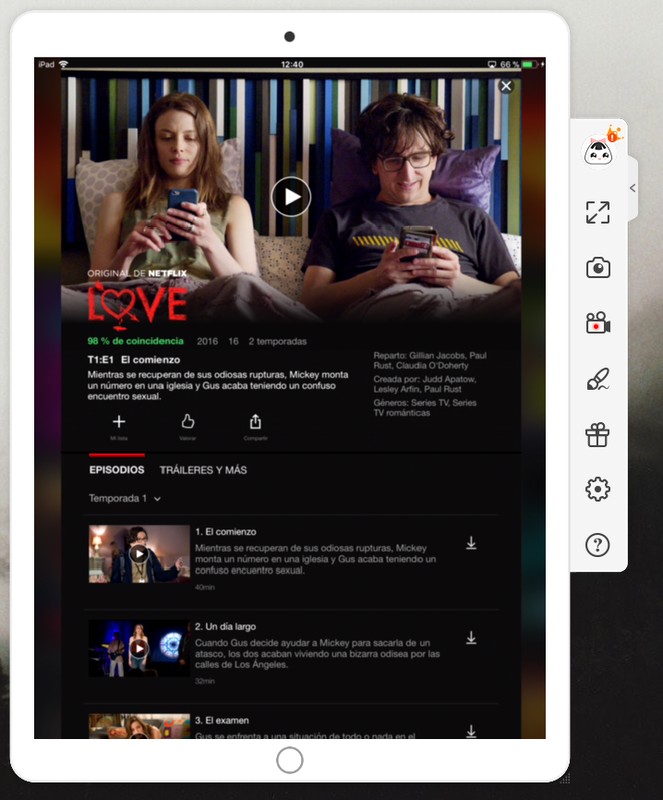Open the TRÁILERES Y MÁS tab
The width and height of the screenshot is (663, 800).
[x=203, y=470]
